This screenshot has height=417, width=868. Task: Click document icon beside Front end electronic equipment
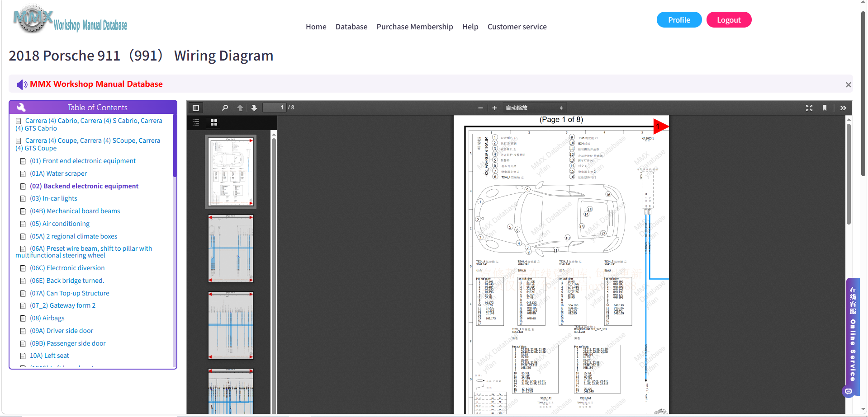pos(23,161)
